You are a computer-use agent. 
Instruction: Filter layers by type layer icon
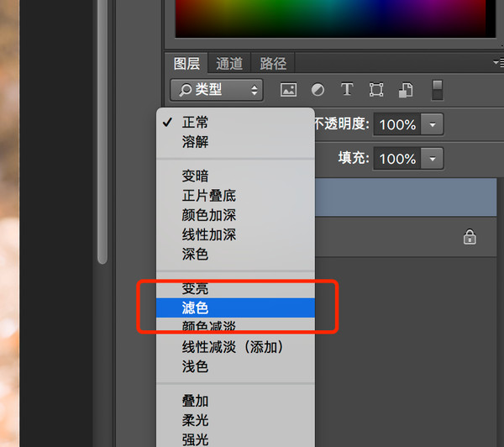tap(347, 90)
